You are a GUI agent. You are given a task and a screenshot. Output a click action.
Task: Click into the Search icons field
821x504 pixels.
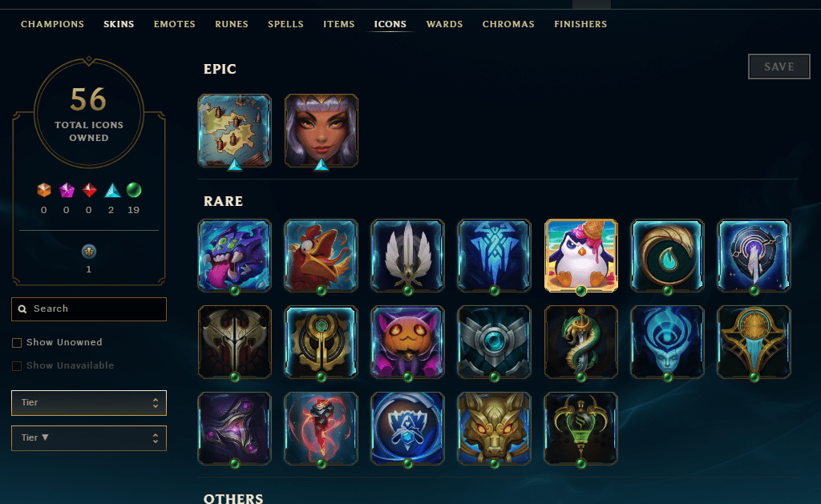click(x=89, y=308)
